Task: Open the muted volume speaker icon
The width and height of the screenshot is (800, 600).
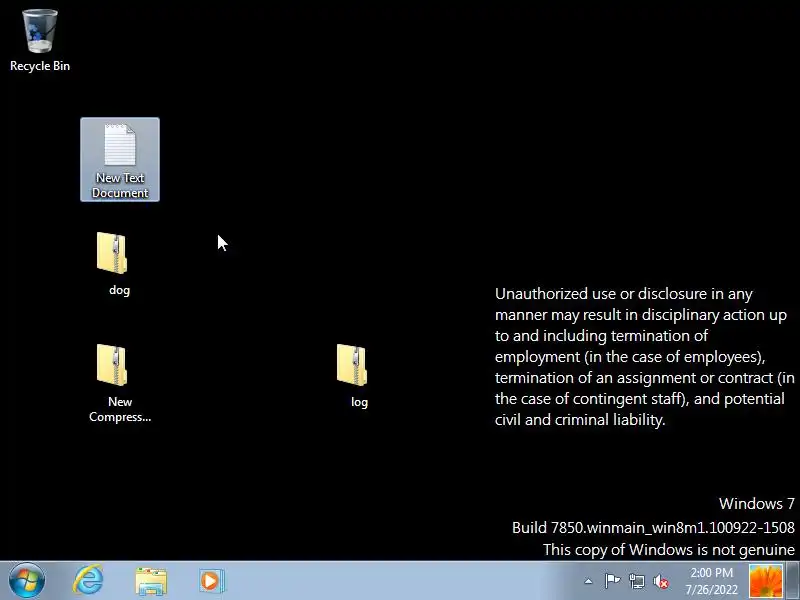Action: tap(661, 581)
